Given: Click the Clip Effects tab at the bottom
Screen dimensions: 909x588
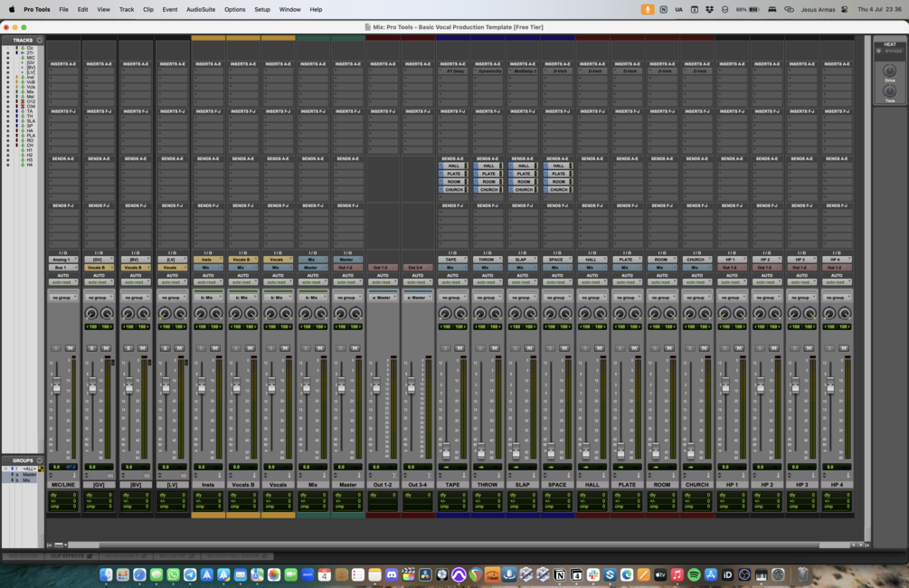Looking at the screenshot, I should click(x=71, y=556).
